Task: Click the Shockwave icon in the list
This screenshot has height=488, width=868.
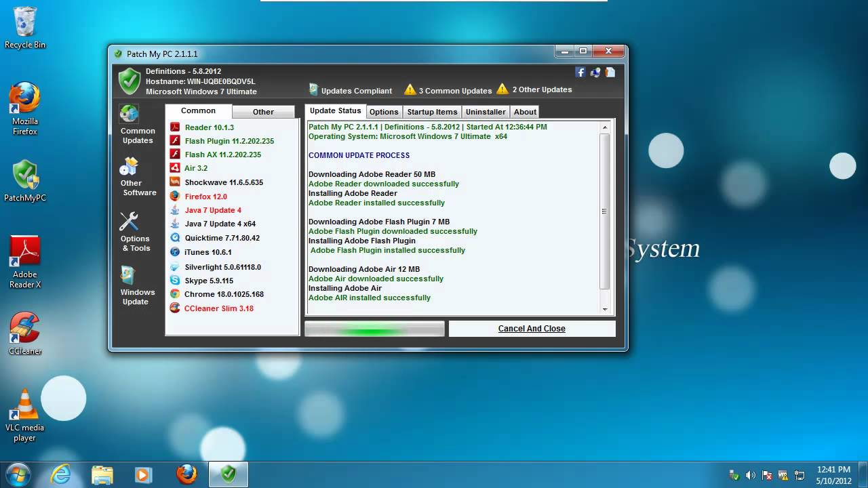Action: coord(175,182)
